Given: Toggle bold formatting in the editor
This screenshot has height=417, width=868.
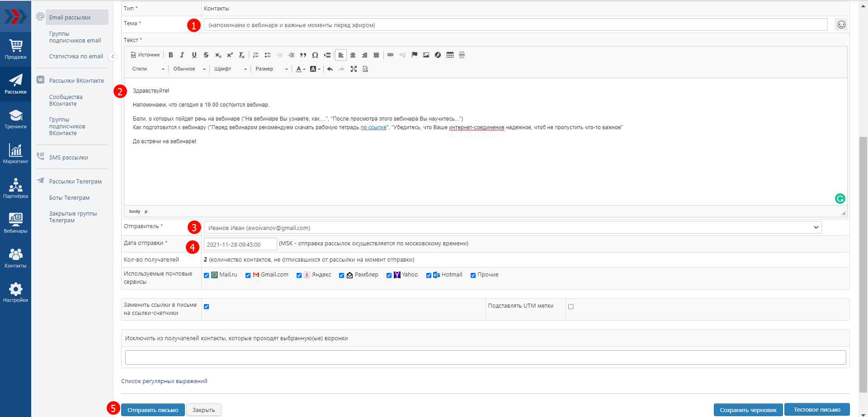Looking at the screenshot, I should 170,55.
